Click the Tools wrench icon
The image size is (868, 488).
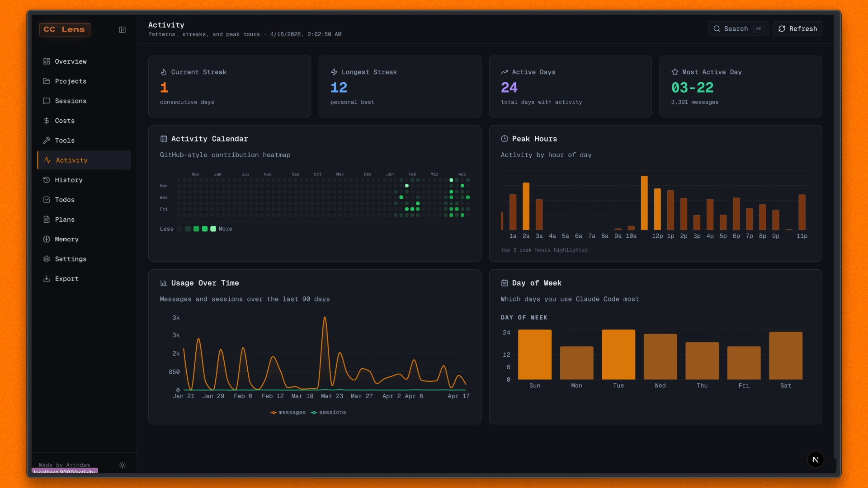47,141
